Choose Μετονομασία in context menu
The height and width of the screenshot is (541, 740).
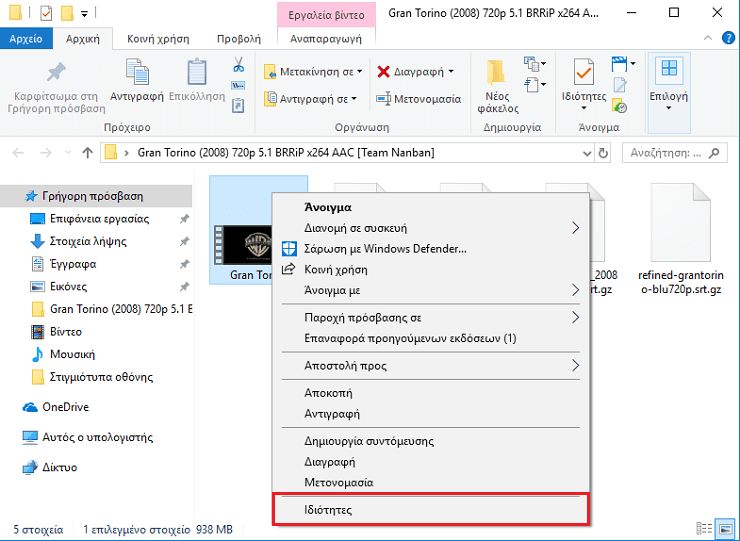[x=430, y=483]
